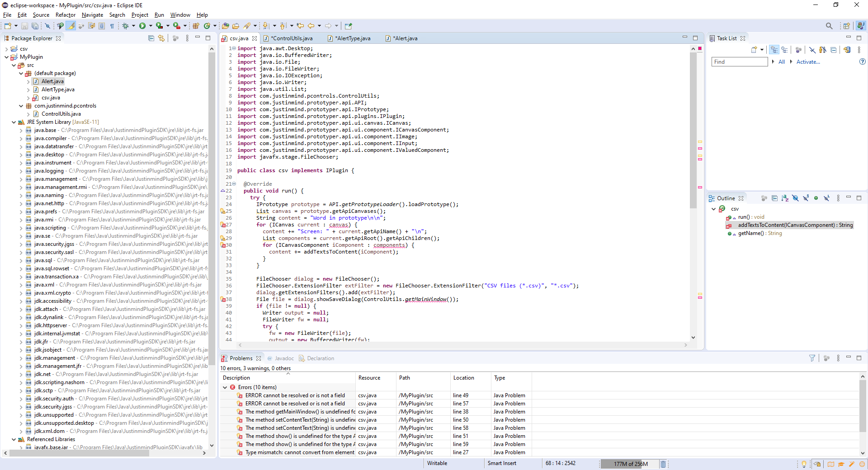Click the New Java Class icon

(x=207, y=26)
